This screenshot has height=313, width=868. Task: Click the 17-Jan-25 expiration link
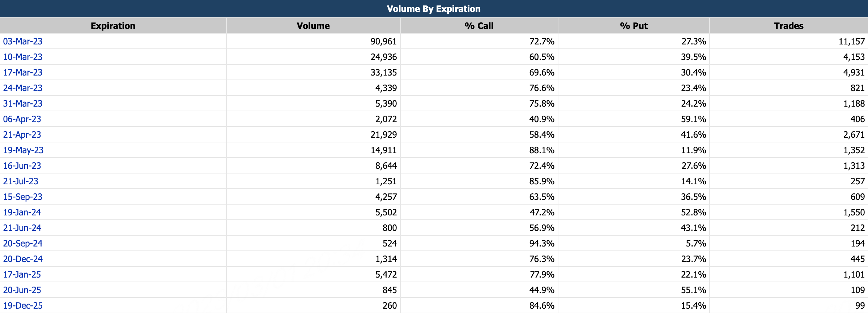pyautogui.click(x=22, y=275)
